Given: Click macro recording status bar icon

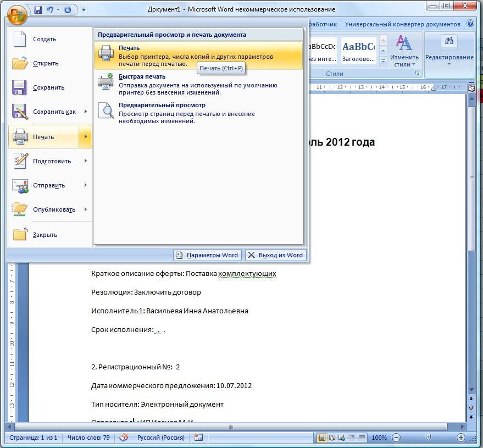Looking at the screenshot, I should [199, 438].
